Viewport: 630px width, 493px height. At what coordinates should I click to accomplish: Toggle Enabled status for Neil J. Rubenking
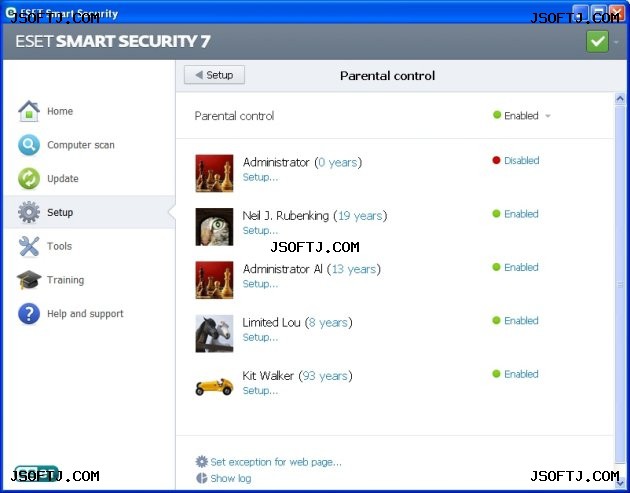pos(515,214)
